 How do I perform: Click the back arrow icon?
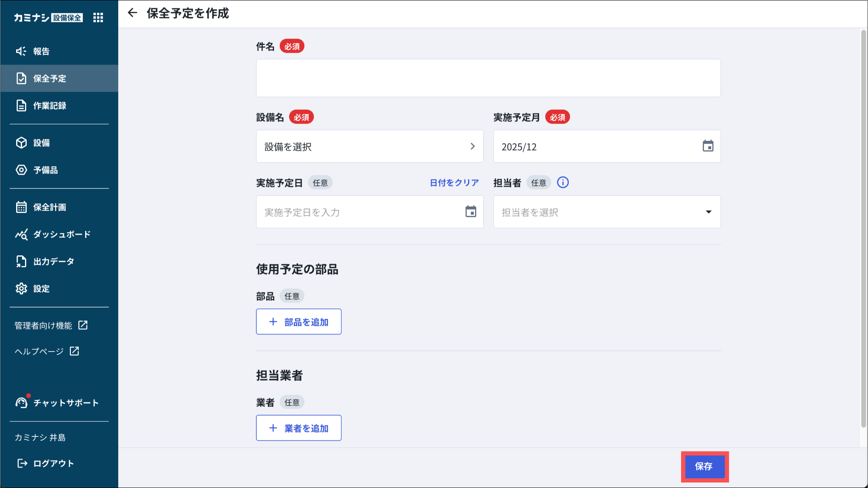(x=133, y=13)
